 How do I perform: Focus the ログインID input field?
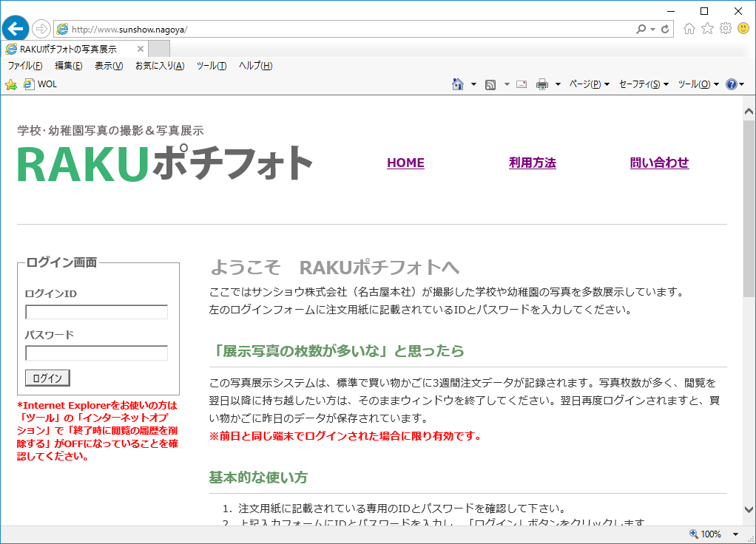[x=96, y=312]
